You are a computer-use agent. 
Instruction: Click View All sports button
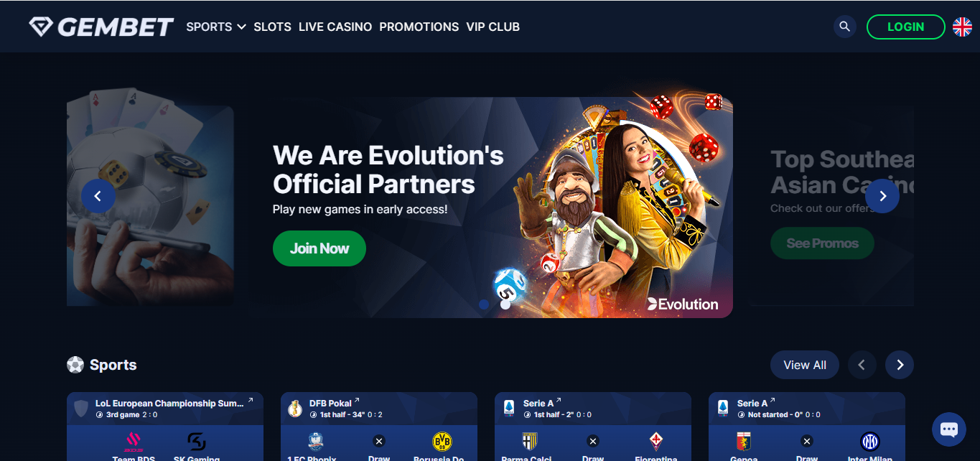coord(805,365)
